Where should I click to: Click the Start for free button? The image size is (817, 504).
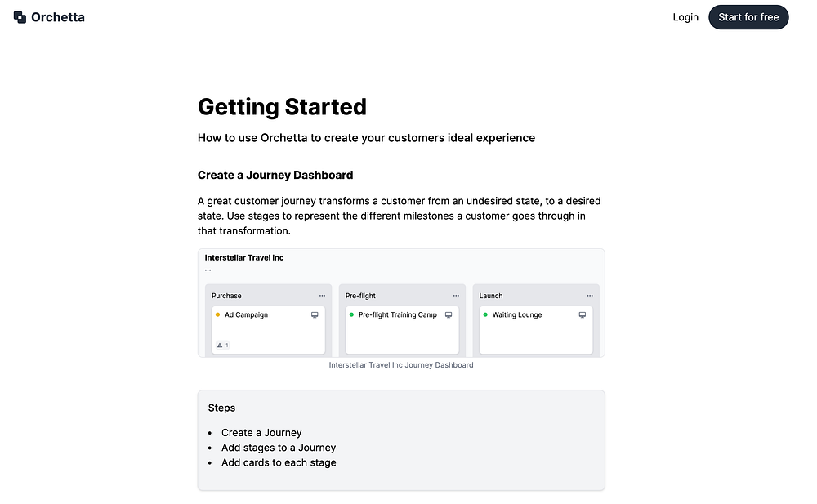(748, 17)
